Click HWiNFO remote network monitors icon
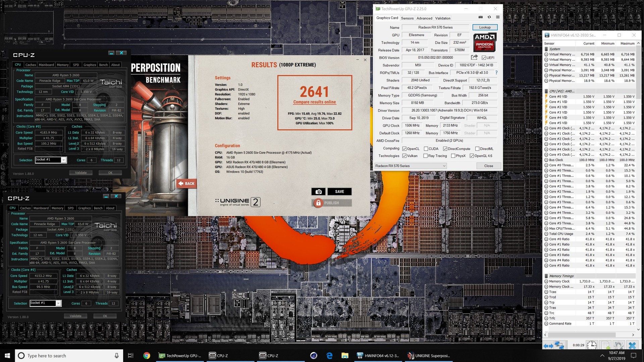The width and height of the screenshot is (644, 362). (x=559, y=345)
